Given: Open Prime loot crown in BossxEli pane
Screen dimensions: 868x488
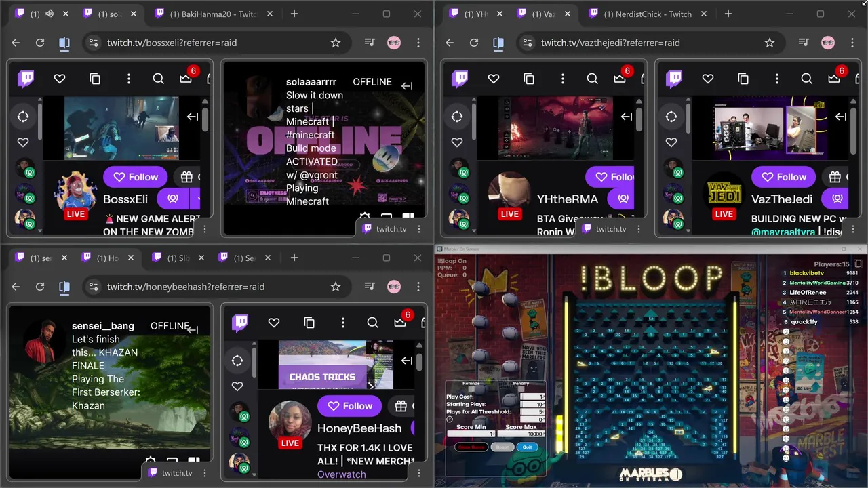Looking at the screenshot, I should tap(186, 78).
